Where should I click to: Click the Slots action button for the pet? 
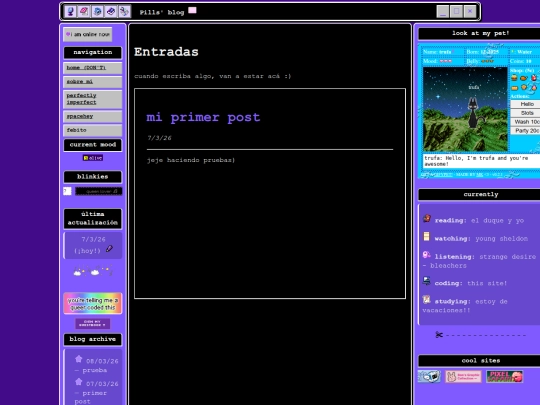(x=526, y=113)
